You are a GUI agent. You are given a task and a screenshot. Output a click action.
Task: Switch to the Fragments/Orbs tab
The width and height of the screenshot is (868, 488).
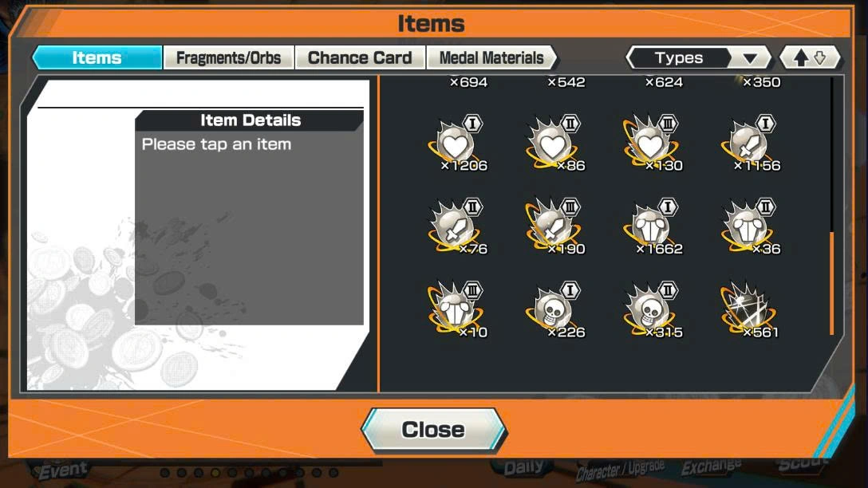[229, 57]
